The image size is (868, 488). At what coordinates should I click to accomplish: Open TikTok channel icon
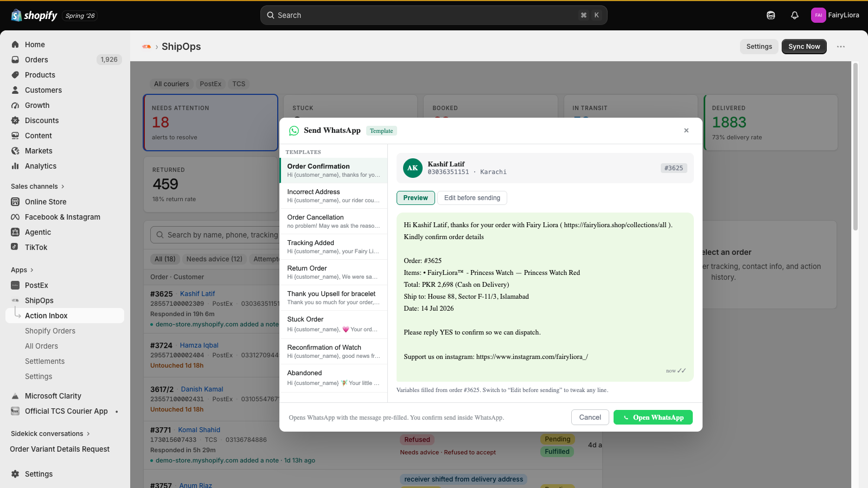coord(15,247)
